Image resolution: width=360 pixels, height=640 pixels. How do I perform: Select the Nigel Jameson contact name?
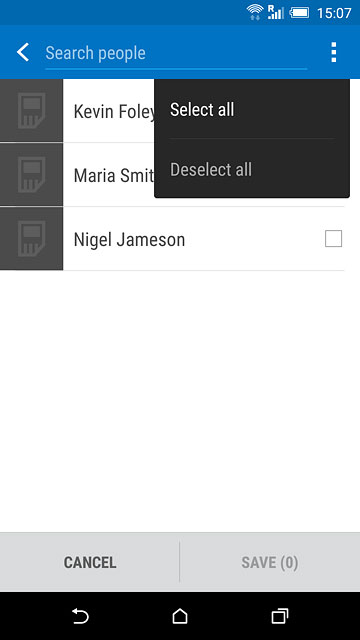pos(129,240)
